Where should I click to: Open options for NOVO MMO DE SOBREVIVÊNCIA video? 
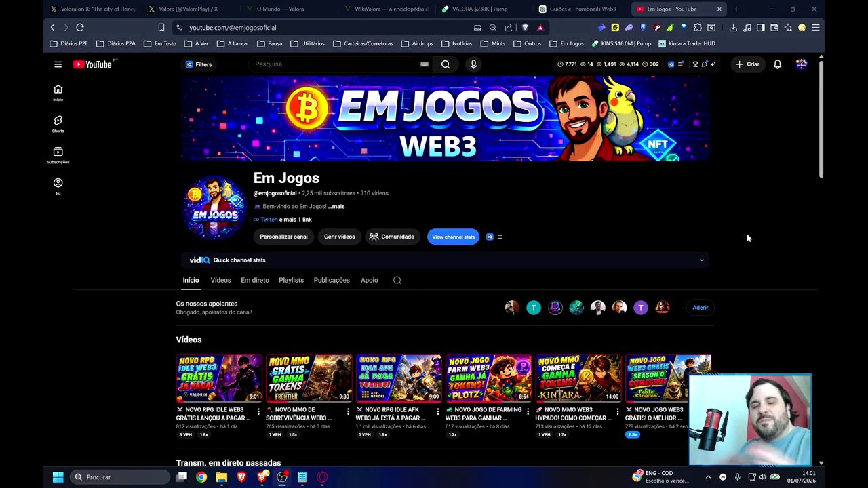[x=348, y=411]
